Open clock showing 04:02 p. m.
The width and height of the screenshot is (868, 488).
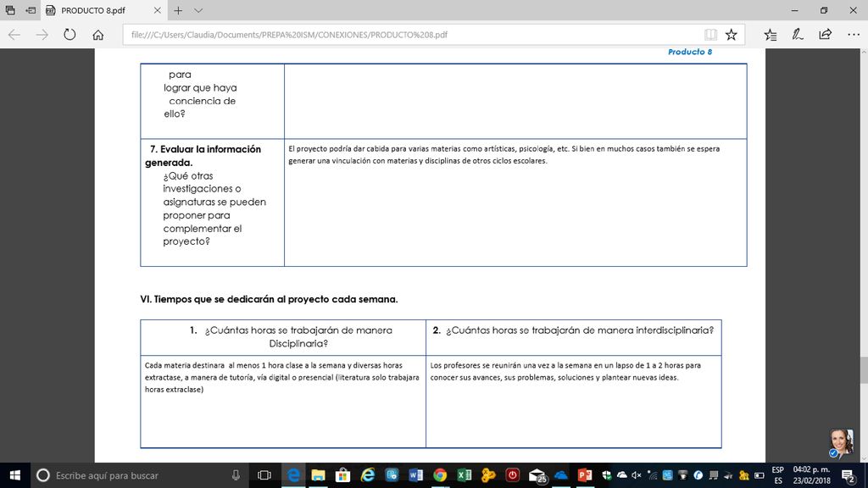point(811,475)
